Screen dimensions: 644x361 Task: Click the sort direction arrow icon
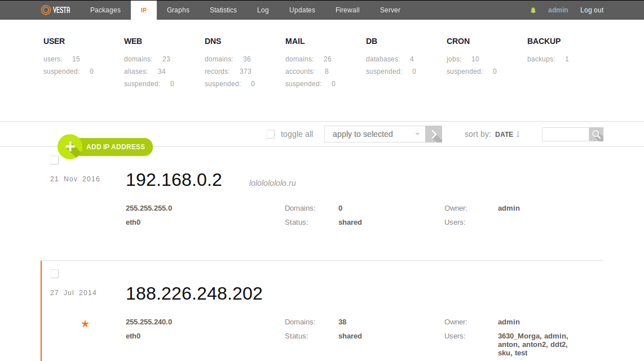pos(518,134)
